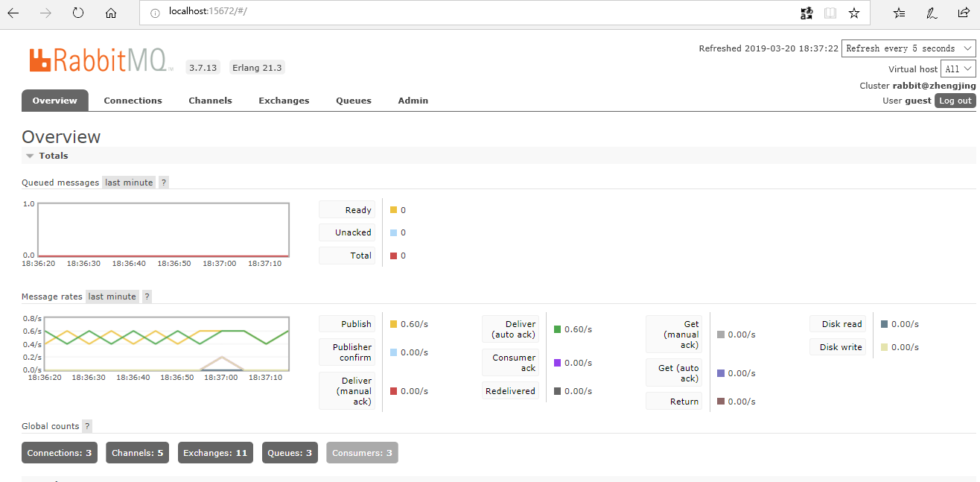Click the Connections: 3 count button
The height and width of the screenshot is (482, 980).
[60, 453]
